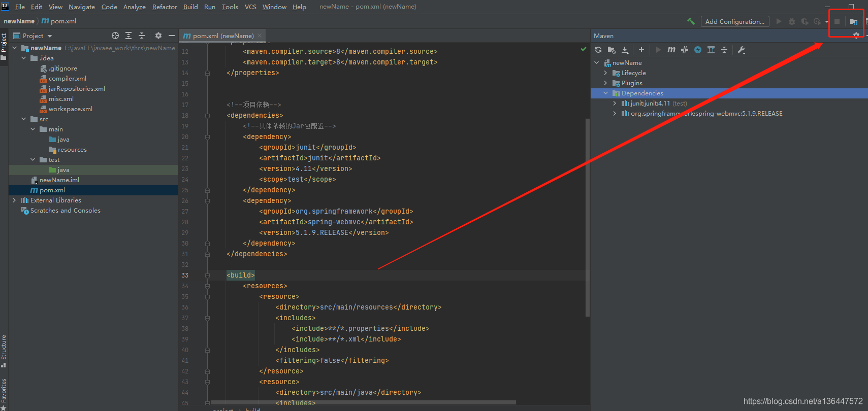The width and height of the screenshot is (868, 411).
Task: Select pom.xml in the project tree
Action: [x=93, y=190]
